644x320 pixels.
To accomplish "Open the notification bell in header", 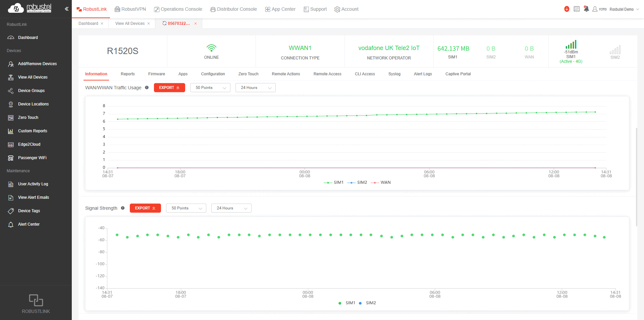I will 586,9.
